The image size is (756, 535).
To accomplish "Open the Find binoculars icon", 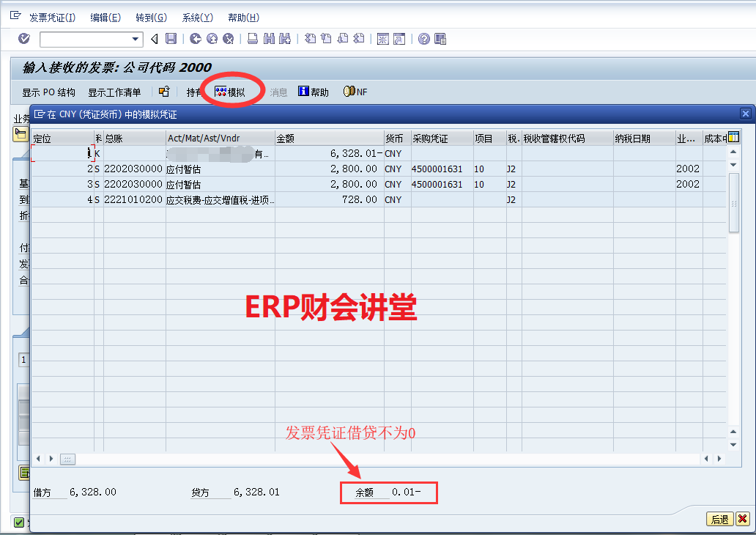I will pyautogui.click(x=269, y=39).
